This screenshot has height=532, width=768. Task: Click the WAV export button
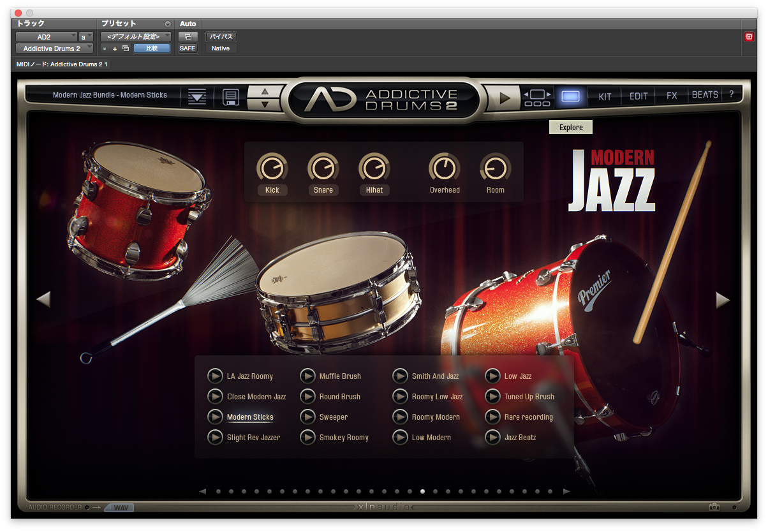click(119, 508)
